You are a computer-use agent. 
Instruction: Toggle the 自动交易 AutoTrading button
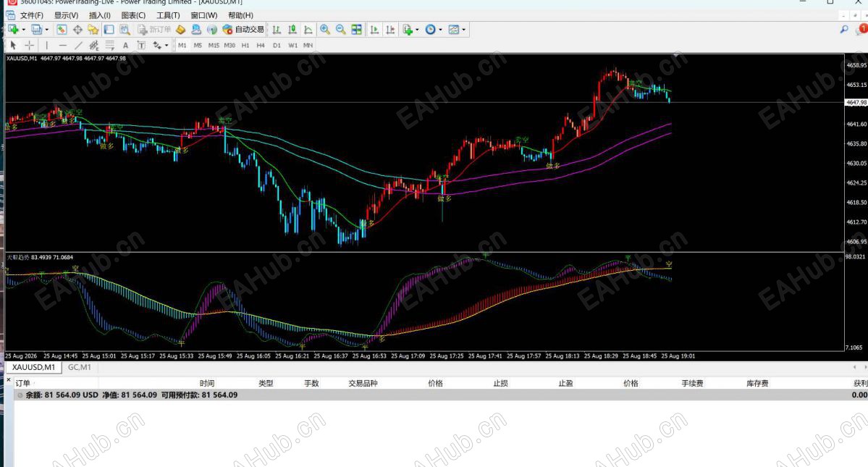pyautogui.click(x=243, y=30)
